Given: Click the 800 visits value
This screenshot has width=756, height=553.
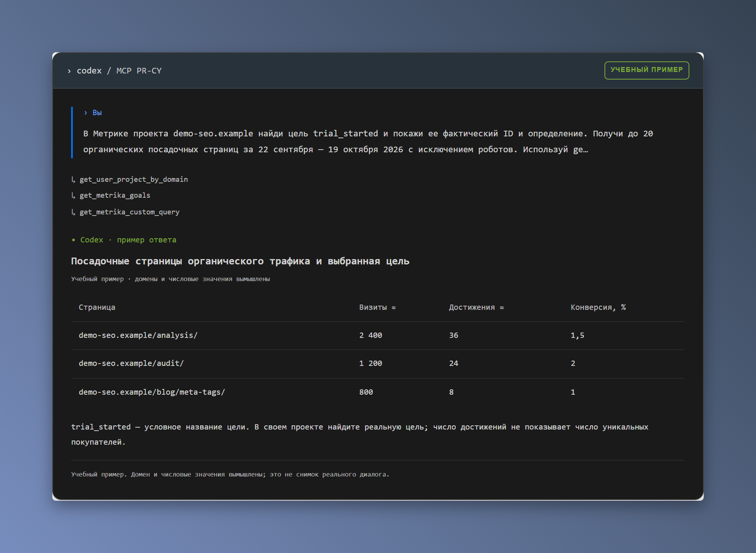Looking at the screenshot, I should [366, 392].
